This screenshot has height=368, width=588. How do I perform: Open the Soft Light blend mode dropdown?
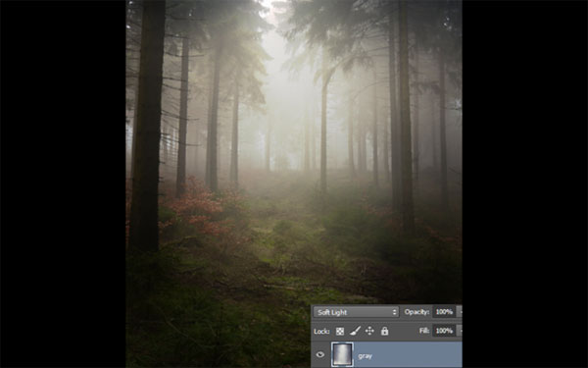(x=356, y=312)
